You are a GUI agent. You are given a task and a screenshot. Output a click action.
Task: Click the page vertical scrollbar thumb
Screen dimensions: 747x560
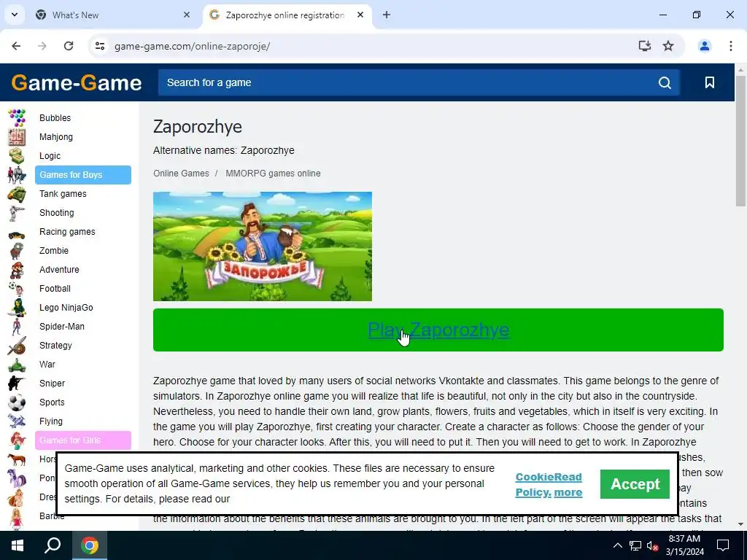click(740, 141)
